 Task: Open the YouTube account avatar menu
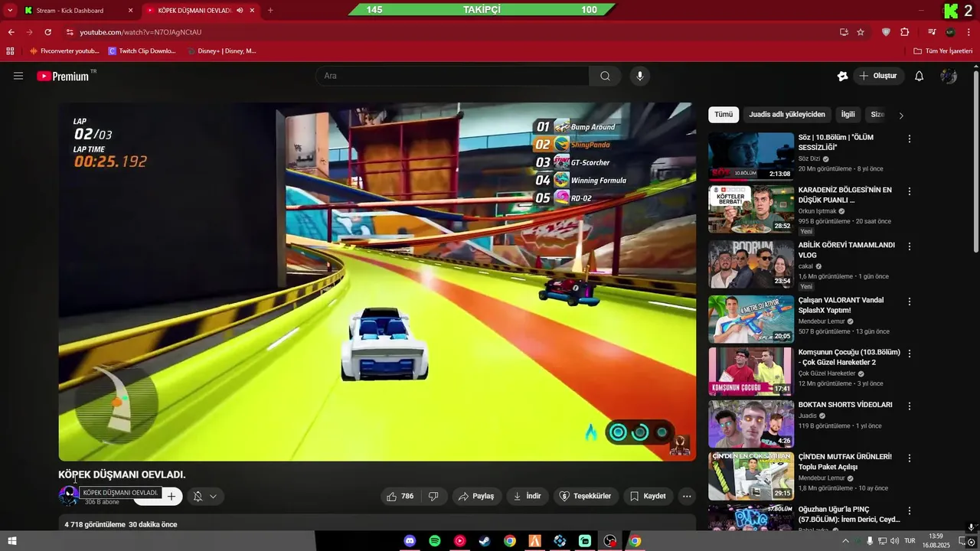point(949,76)
